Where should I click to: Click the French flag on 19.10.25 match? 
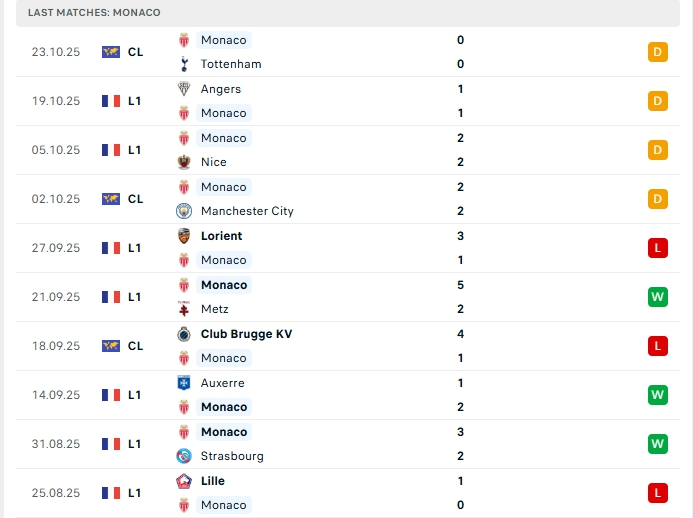(x=111, y=101)
